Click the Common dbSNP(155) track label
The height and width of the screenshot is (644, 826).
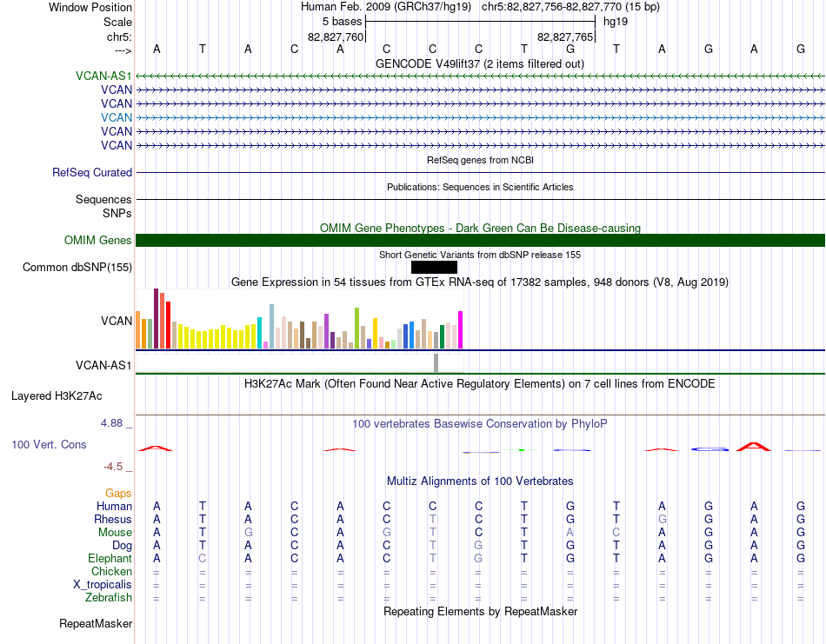[77, 267]
